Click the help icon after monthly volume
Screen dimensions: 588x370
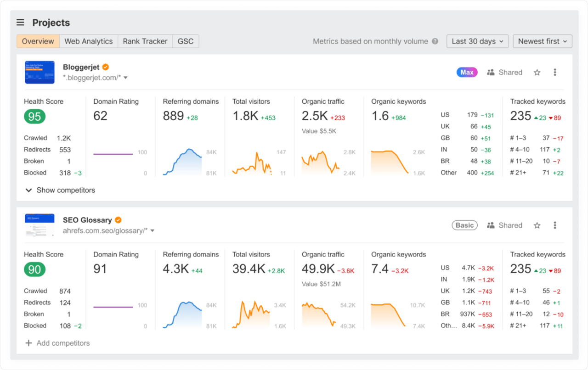(x=435, y=41)
